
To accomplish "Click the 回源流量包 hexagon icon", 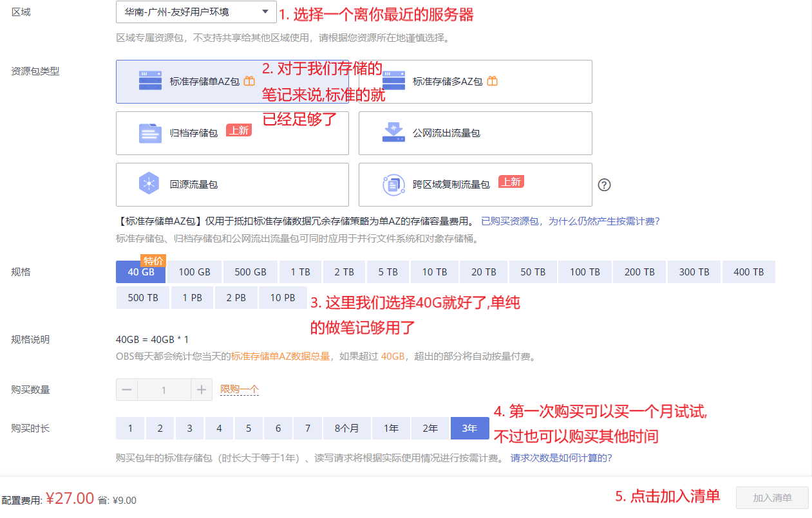I will [x=149, y=184].
